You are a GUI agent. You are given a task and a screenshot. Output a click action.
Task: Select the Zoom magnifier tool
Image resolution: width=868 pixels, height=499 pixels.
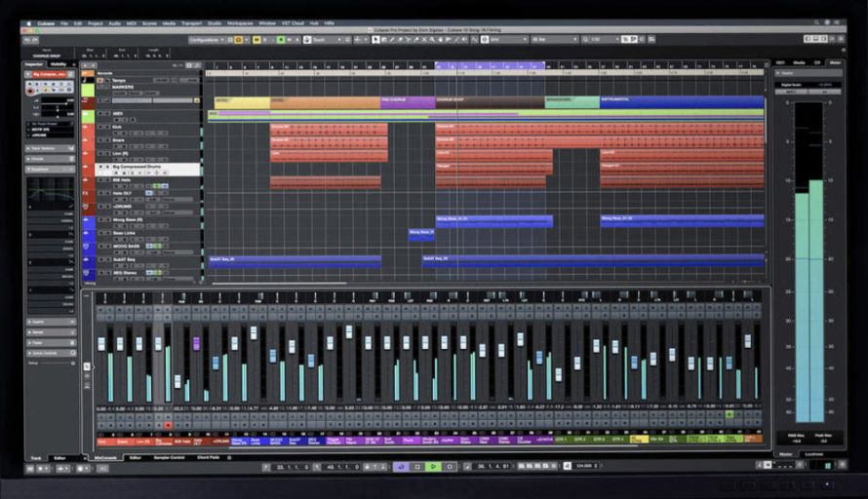pyautogui.click(x=432, y=40)
